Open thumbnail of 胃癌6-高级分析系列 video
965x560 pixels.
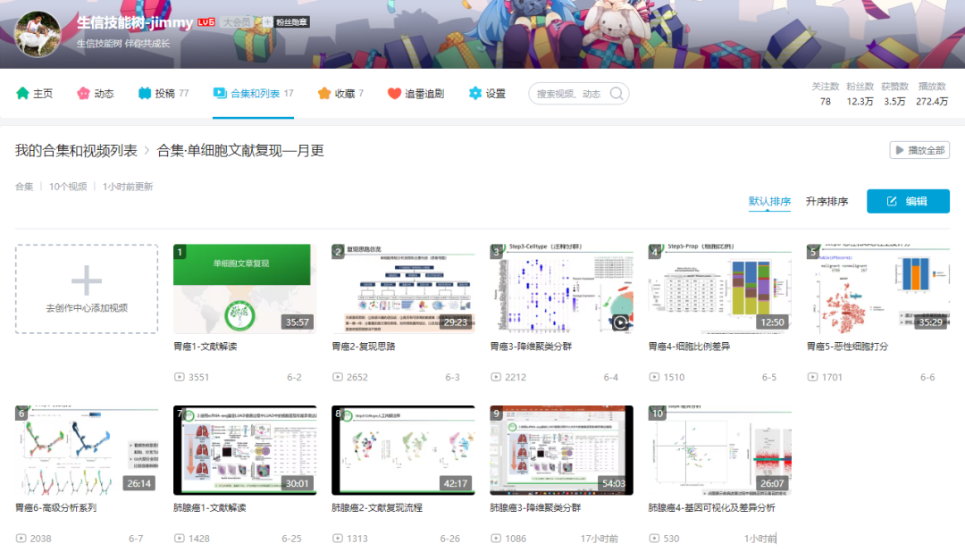tap(86, 450)
